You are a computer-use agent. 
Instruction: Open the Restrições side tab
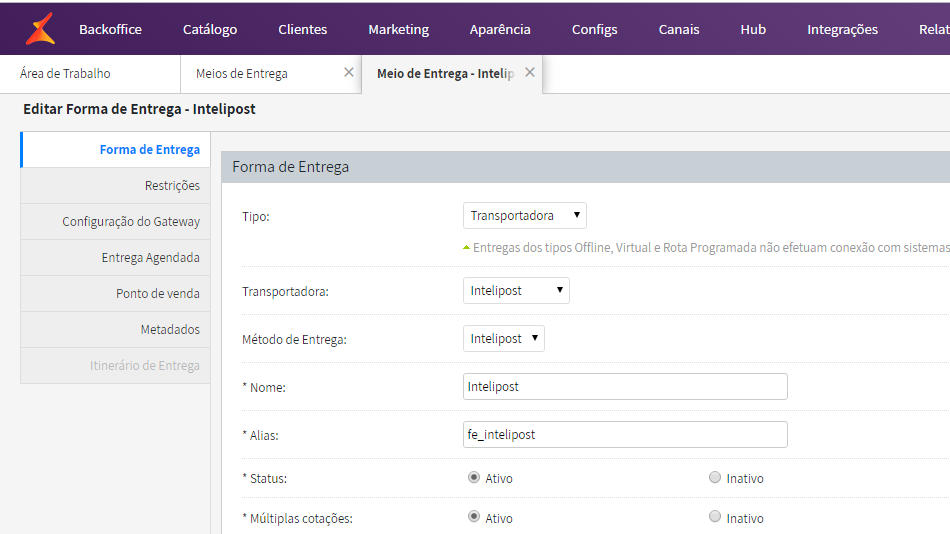click(116, 185)
